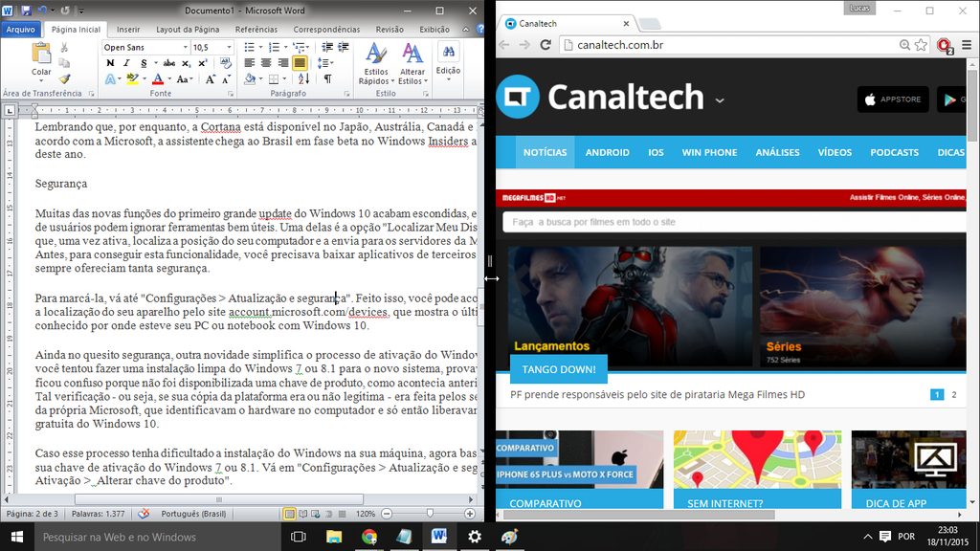This screenshot has width=980, height=551.
Task: Open the highlight color dropdown arrow
Action: coord(145,79)
